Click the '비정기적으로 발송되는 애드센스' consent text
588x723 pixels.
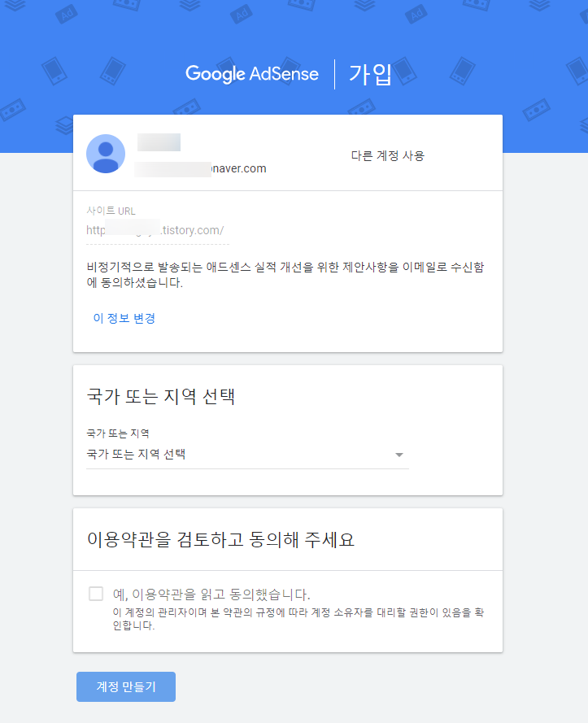coord(285,275)
